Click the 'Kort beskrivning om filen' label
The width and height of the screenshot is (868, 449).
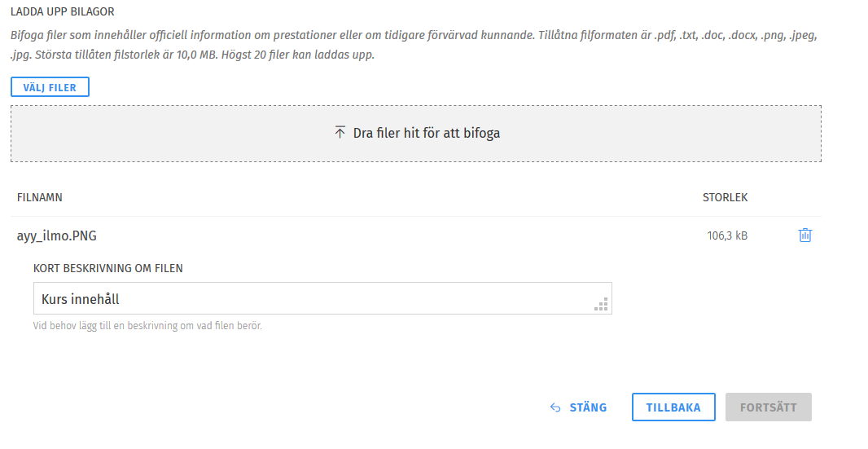(x=107, y=268)
